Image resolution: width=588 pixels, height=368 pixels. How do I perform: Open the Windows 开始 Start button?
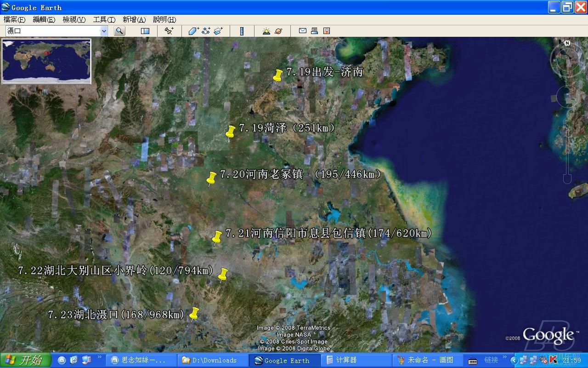click(26, 360)
